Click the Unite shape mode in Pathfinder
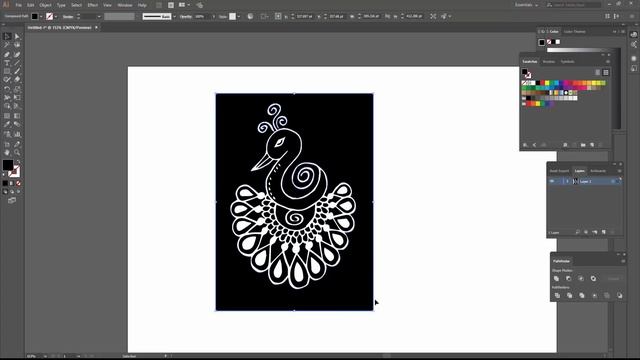The height and width of the screenshot is (360, 640). click(556, 279)
